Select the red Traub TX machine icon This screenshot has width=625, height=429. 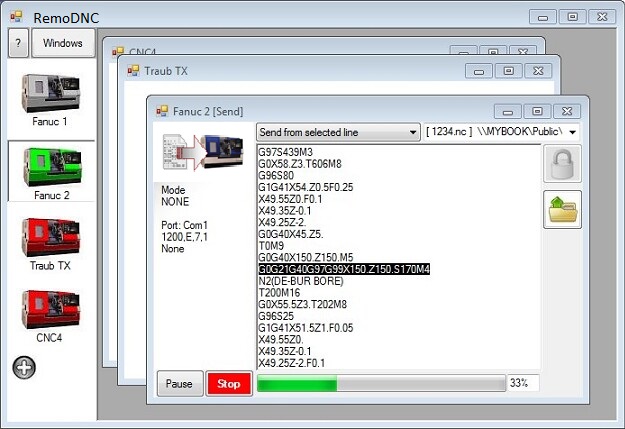pos(50,238)
